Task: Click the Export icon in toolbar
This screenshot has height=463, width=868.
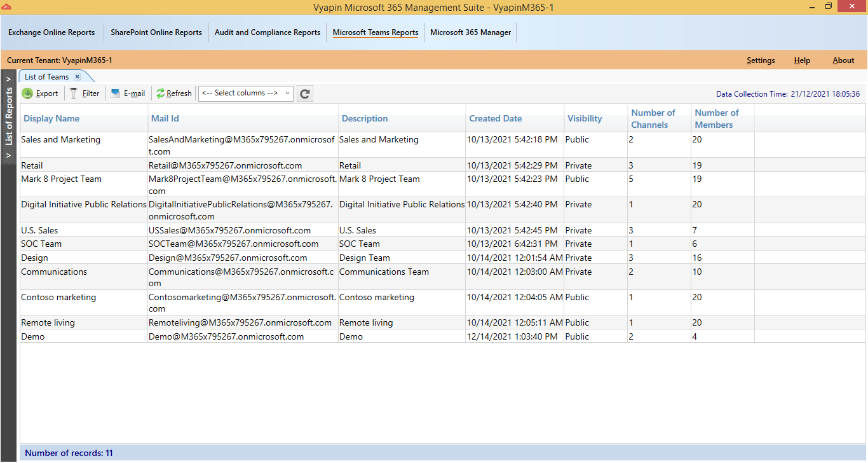Action: (27, 93)
